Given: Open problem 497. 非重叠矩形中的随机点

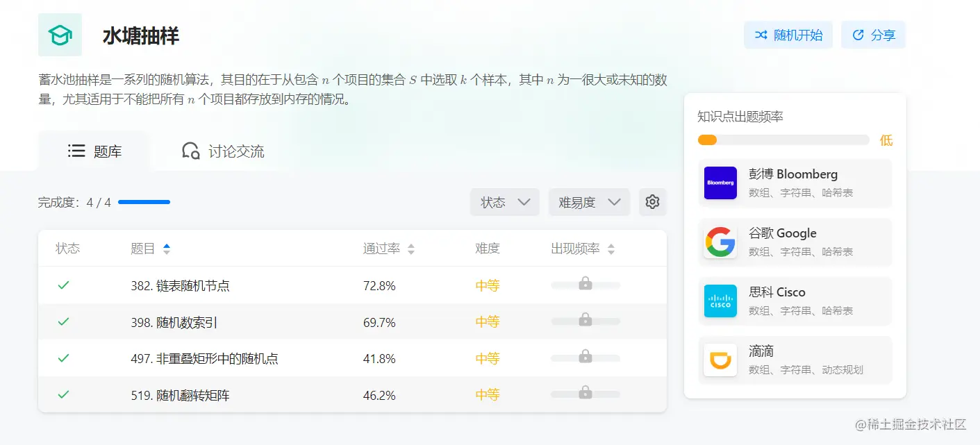Looking at the screenshot, I should pyautogui.click(x=204, y=358).
